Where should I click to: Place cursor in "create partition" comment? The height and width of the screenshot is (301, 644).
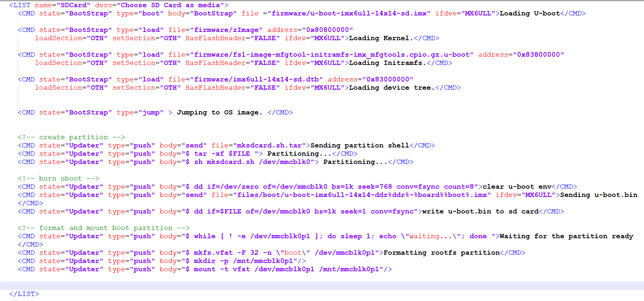[x=71, y=137]
